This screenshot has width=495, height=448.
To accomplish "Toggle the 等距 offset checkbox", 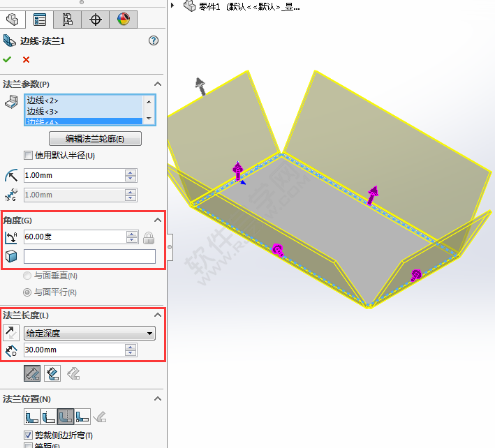I will pyautogui.click(x=28, y=445).
